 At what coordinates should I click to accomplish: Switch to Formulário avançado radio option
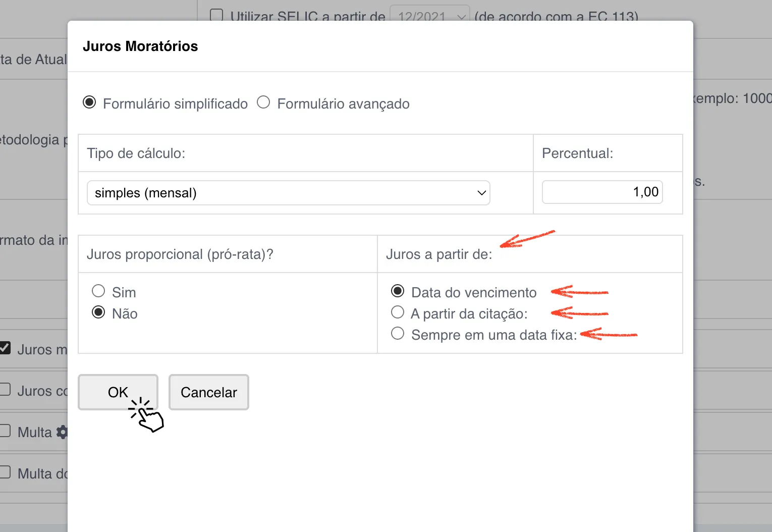pyautogui.click(x=263, y=102)
